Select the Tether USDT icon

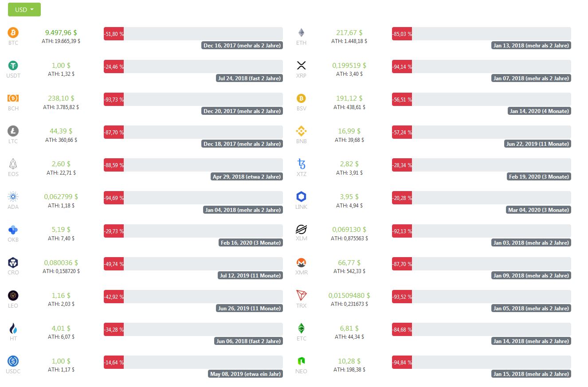pyautogui.click(x=13, y=65)
